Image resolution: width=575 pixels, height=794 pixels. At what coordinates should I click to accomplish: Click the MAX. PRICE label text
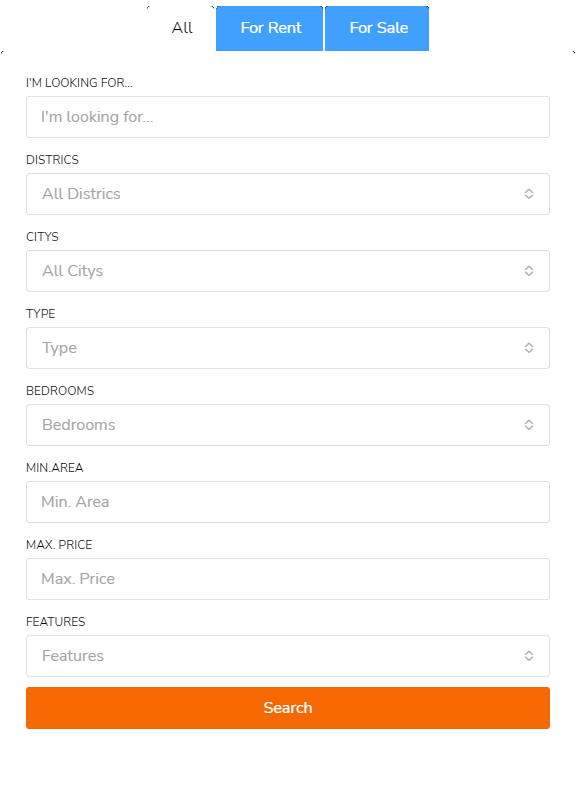point(59,545)
